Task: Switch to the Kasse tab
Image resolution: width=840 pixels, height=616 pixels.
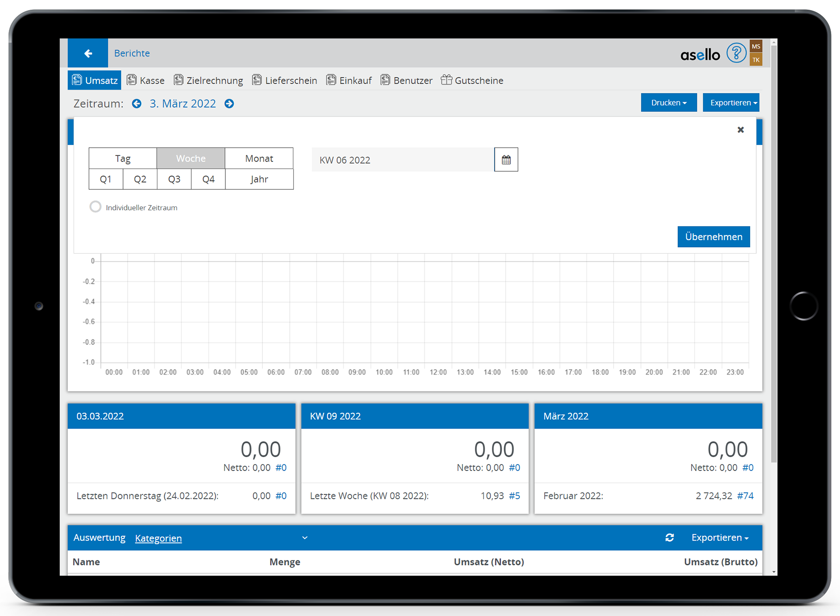Action: pyautogui.click(x=146, y=81)
